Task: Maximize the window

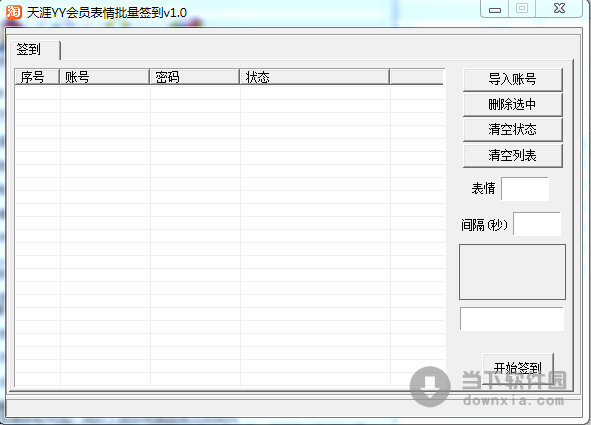Action: [522, 8]
